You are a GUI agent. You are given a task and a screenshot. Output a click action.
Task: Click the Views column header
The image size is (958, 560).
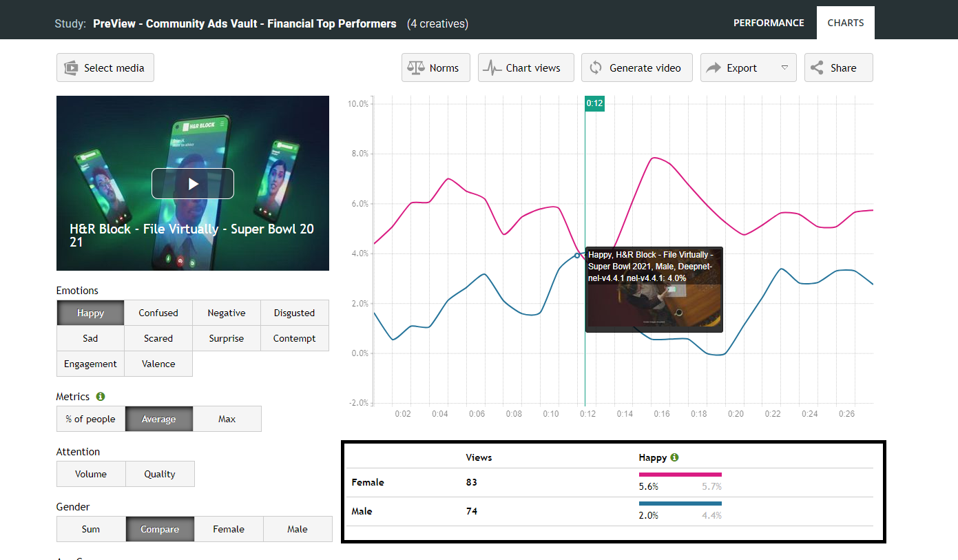pos(479,457)
